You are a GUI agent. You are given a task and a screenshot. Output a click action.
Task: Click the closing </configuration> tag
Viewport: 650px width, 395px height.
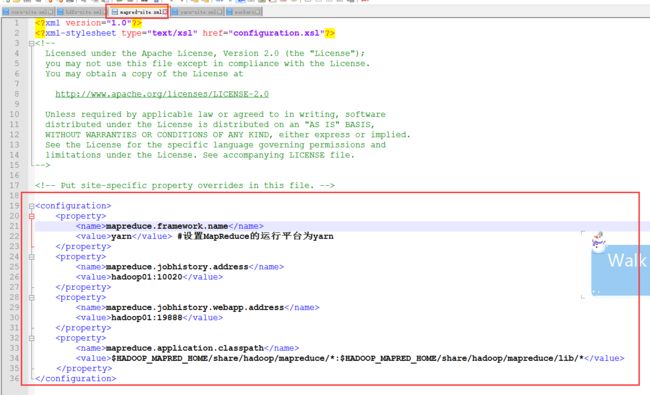(75, 378)
